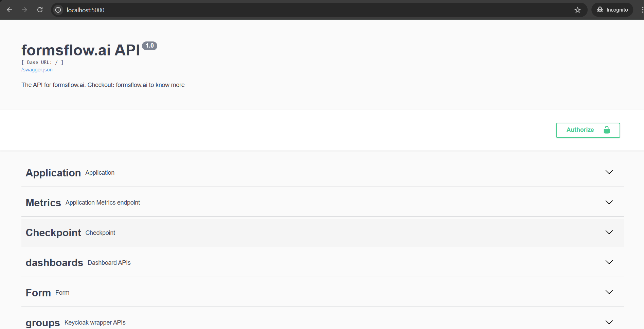The image size is (644, 329).
Task: Select the dashboards section heading
Action: 54,263
